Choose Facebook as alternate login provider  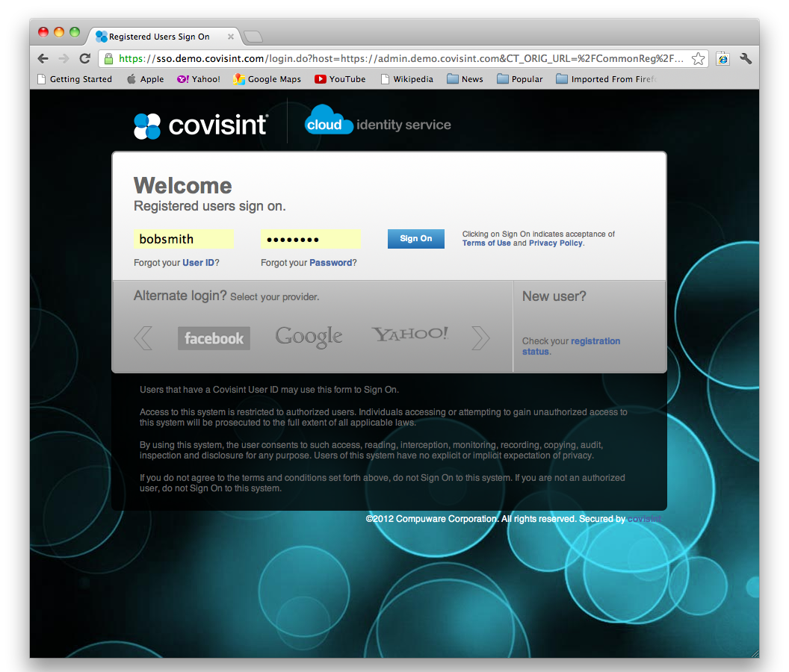[x=214, y=338]
